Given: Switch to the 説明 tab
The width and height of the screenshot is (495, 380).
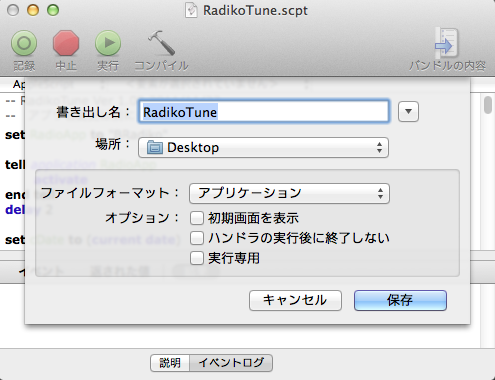Looking at the screenshot, I should (170, 363).
